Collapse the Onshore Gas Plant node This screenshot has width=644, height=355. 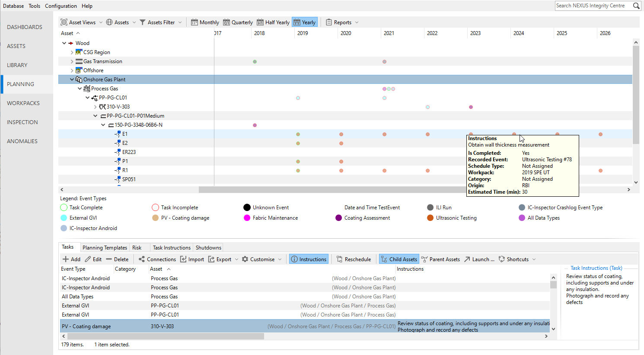point(72,80)
